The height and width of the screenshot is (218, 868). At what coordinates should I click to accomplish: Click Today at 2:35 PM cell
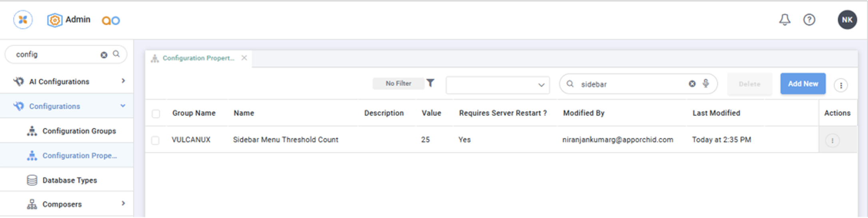click(721, 140)
